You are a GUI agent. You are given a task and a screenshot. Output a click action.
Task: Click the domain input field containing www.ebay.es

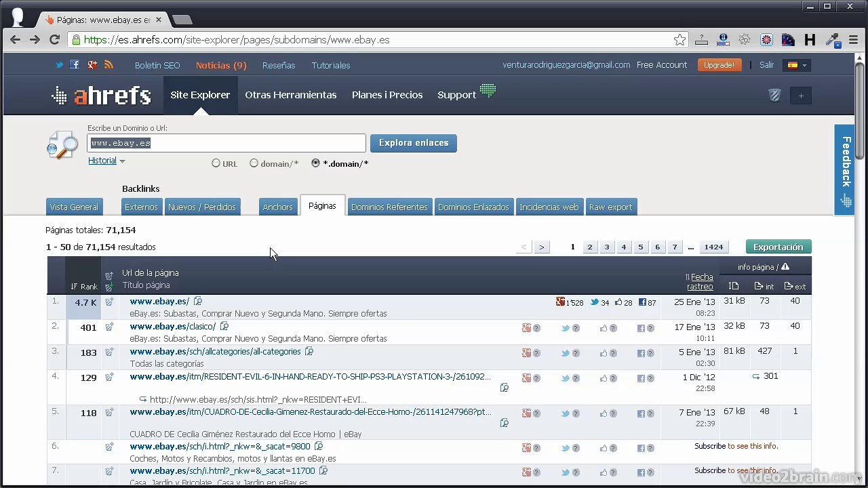point(226,143)
